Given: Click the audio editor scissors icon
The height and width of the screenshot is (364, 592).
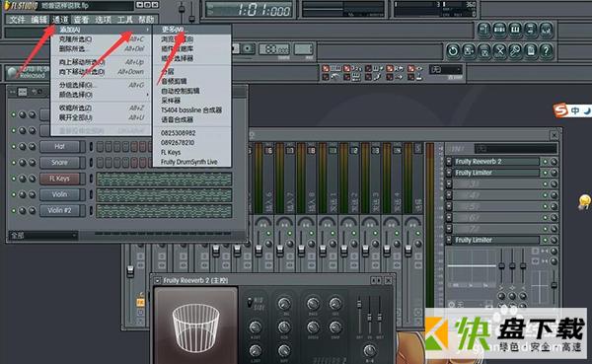Looking at the screenshot, I should (x=500, y=50).
